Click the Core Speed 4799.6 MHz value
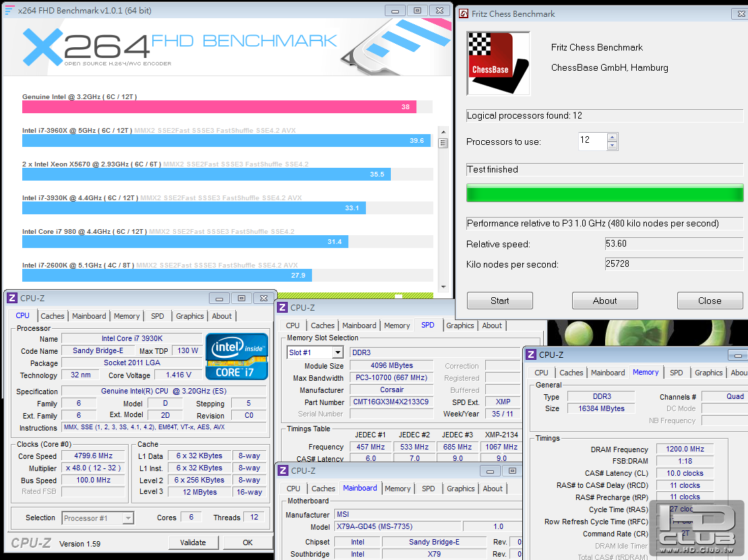Screen dimensions: 748x560 tap(94, 456)
